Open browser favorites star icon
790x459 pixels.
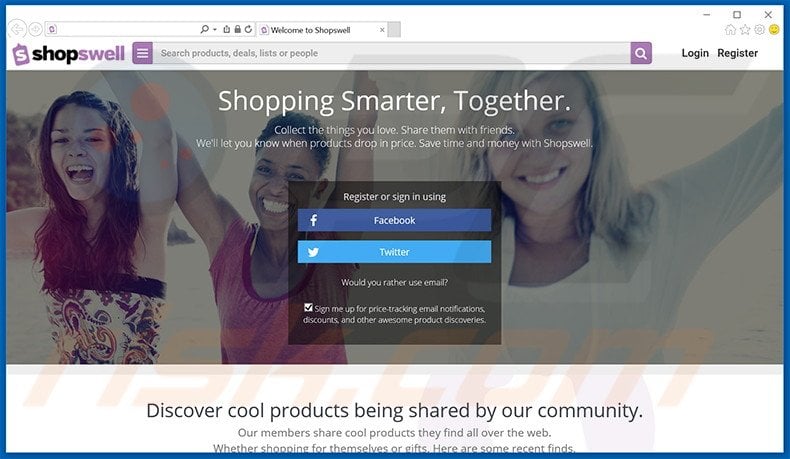[745, 30]
